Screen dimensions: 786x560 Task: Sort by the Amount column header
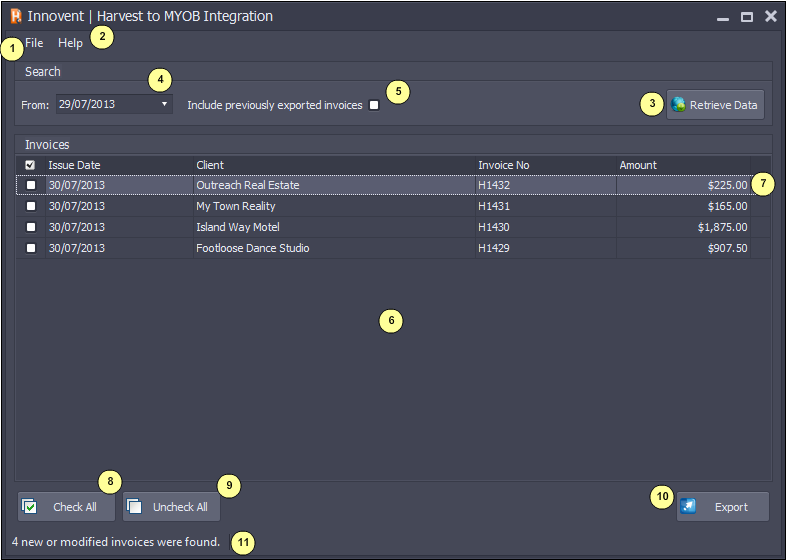[683, 165]
